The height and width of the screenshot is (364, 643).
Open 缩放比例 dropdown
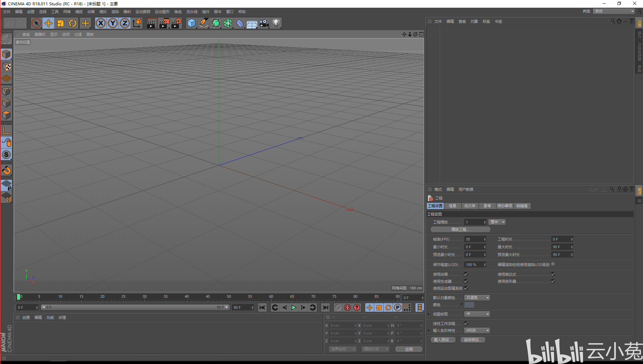376,349
